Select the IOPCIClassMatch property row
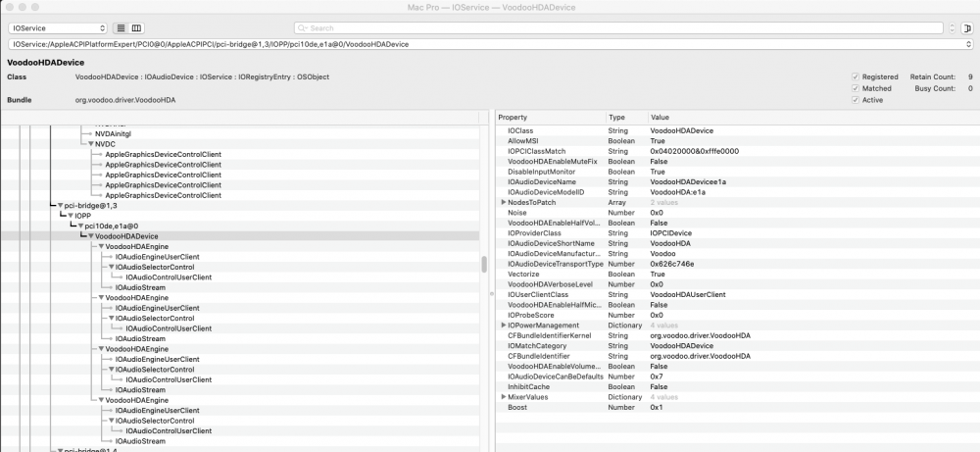 [738, 151]
